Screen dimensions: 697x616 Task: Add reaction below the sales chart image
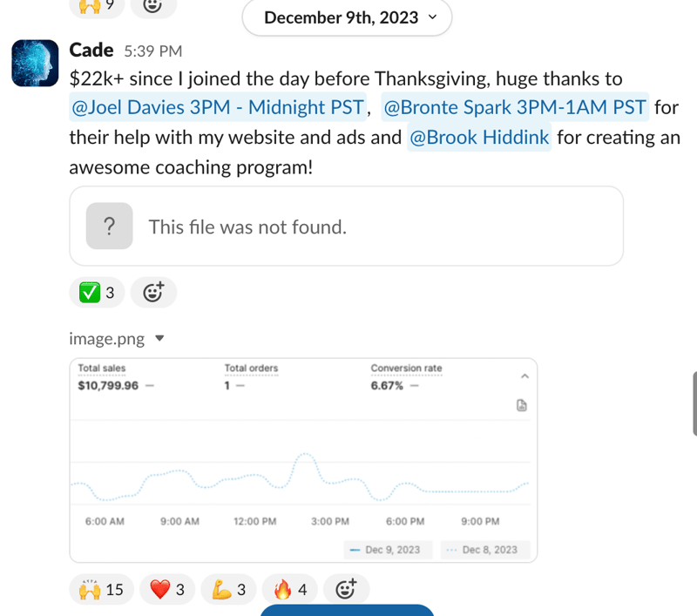coord(346,589)
